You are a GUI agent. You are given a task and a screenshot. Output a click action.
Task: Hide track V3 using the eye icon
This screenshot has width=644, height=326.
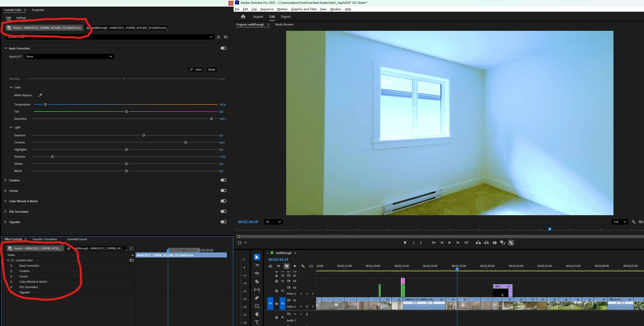(295, 281)
